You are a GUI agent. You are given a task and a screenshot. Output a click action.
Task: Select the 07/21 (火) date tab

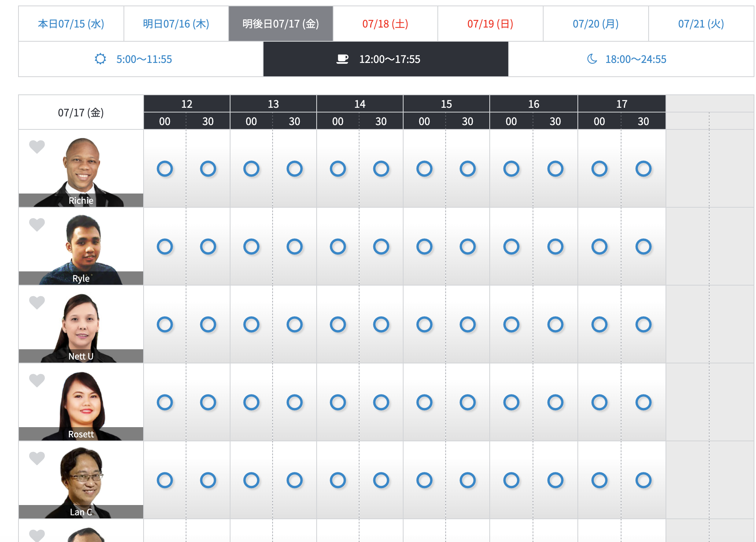pyautogui.click(x=701, y=24)
